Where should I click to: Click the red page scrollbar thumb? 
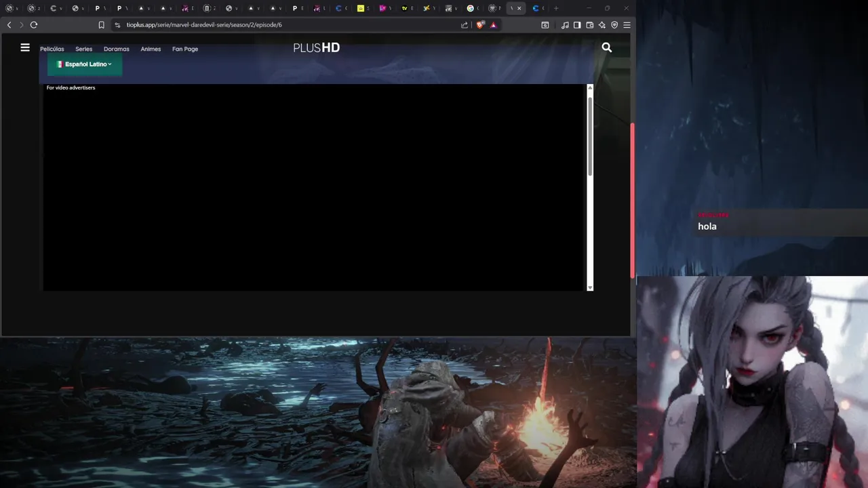tap(633, 199)
